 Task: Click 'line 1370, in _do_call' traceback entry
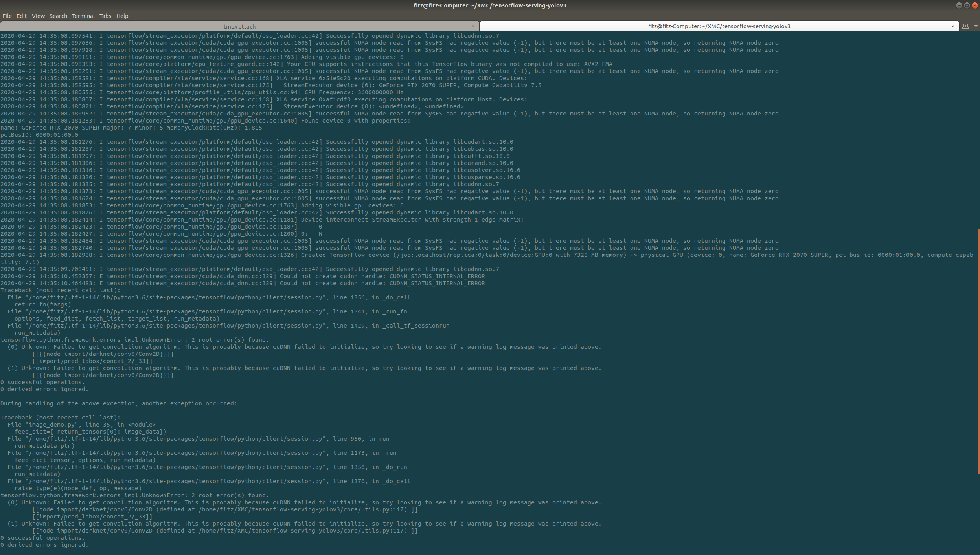pos(372,481)
